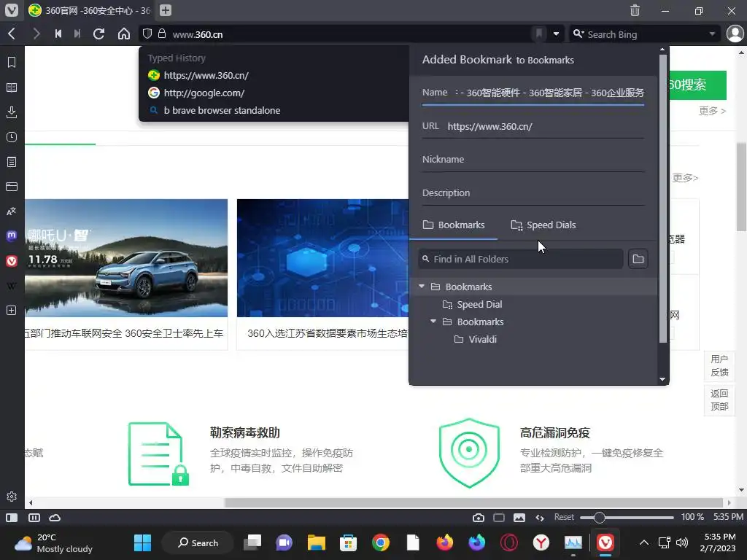This screenshot has width=747, height=560.
Task: Switch to the Speed Dials tab
Action: [x=543, y=225]
